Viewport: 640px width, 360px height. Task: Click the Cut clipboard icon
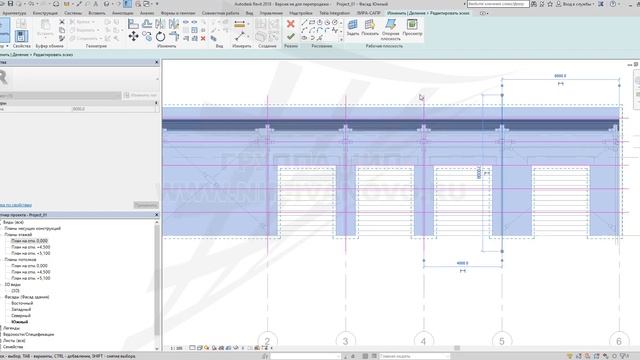tap(62, 22)
